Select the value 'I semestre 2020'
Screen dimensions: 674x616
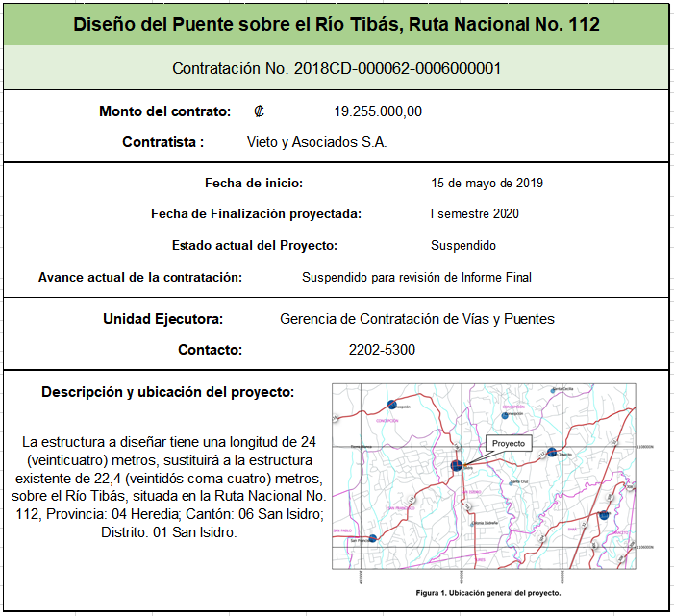[475, 214]
